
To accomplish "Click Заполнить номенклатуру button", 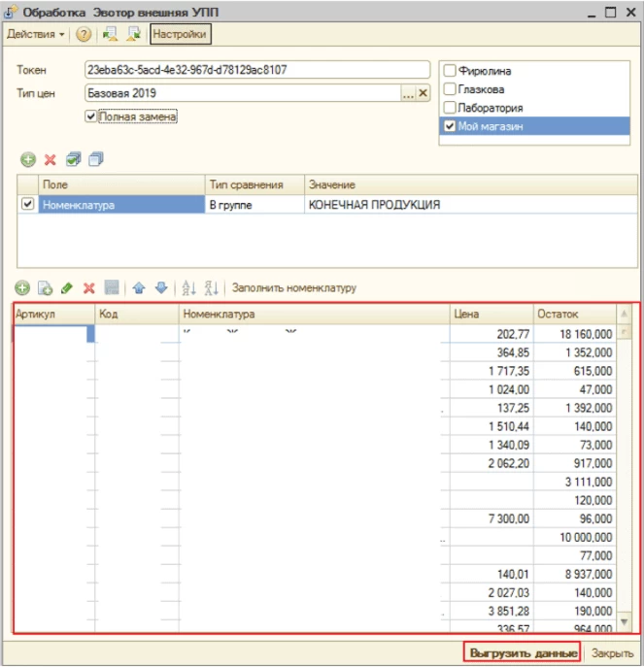I will [293, 288].
